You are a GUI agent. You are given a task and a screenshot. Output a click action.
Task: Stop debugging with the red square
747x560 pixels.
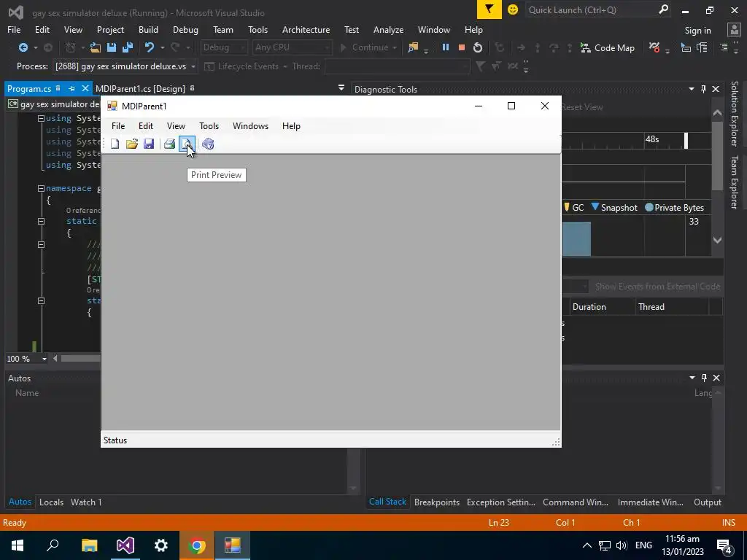point(461,47)
